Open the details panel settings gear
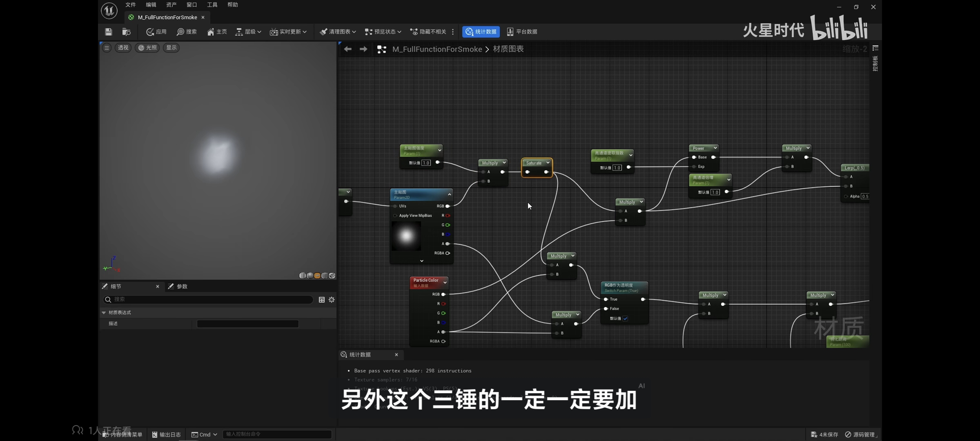 pos(332,300)
